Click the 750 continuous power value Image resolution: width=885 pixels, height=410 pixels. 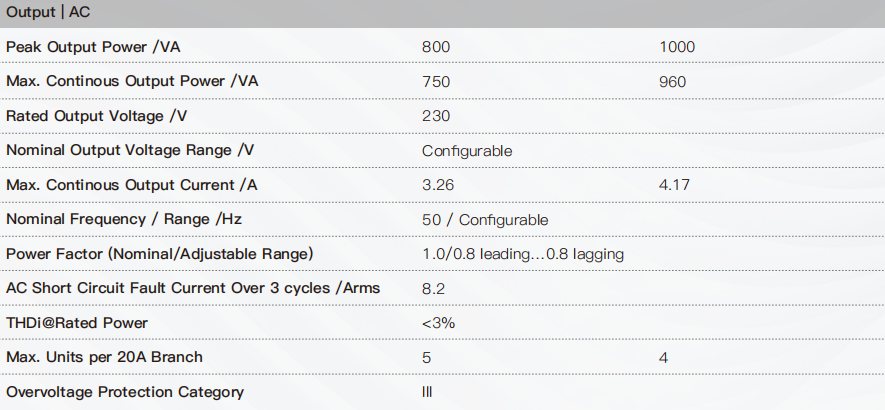(x=436, y=82)
